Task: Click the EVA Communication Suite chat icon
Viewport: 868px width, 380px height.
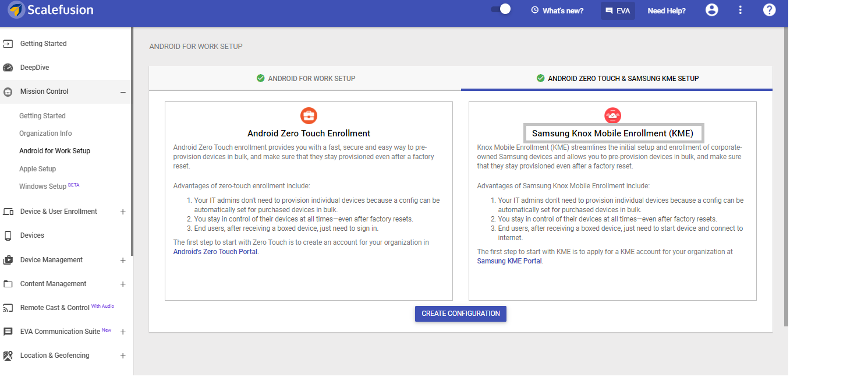Action: [8, 332]
